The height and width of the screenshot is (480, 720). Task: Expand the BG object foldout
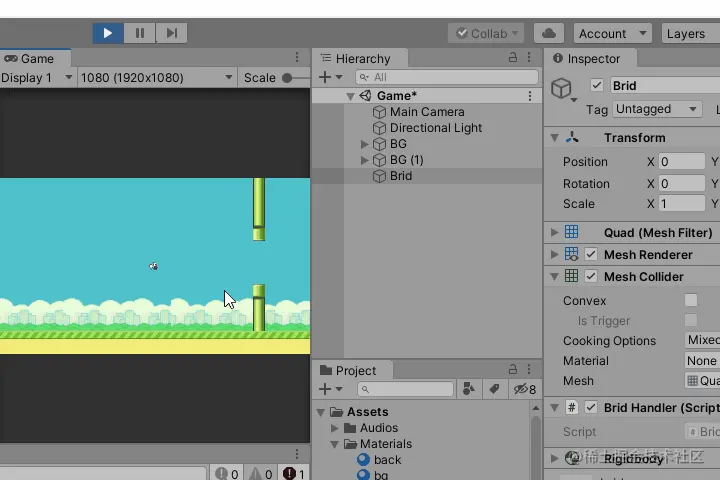tap(365, 144)
